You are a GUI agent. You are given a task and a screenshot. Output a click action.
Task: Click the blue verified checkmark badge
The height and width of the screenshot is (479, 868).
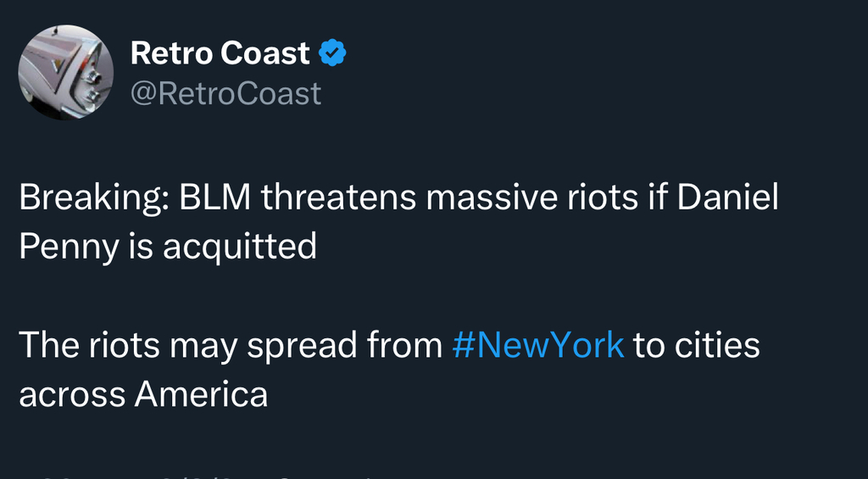(x=332, y=54)
